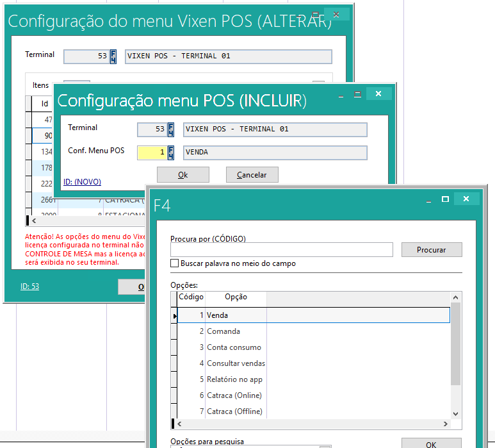Select option 2 Comanda row
This screenshot has width=495, height=448.
pos(314,331)
